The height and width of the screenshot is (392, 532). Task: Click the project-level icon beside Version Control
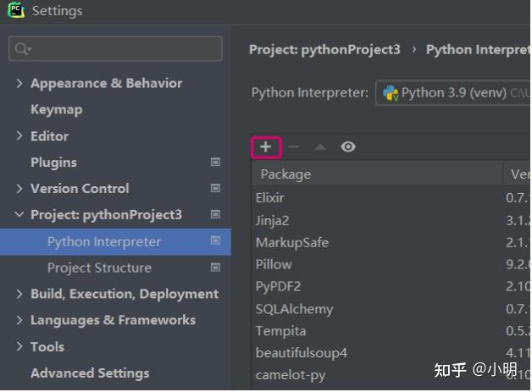tap(215, 188)
